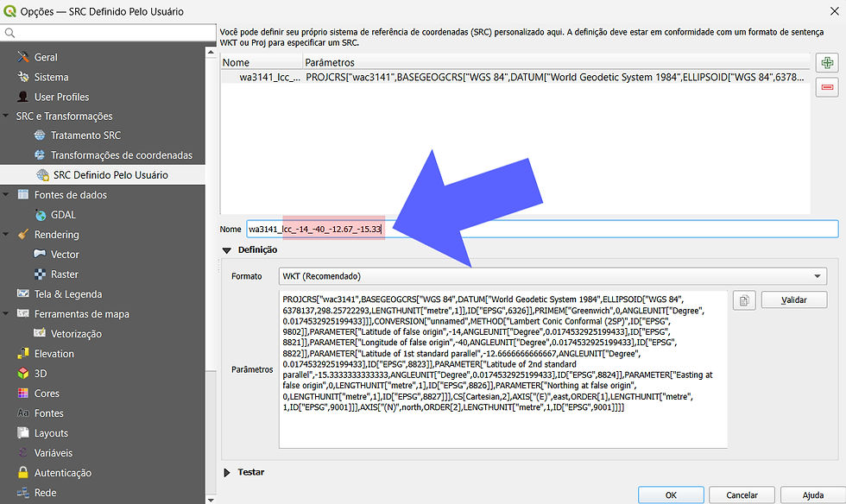Click the Ajuda button
This screenshot has width=846, height=504.
812,495
